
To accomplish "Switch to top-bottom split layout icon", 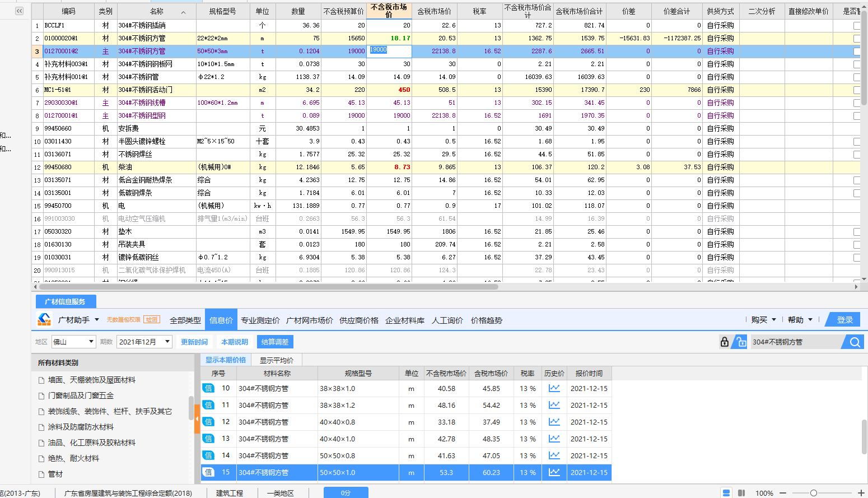I will [726, 493].
